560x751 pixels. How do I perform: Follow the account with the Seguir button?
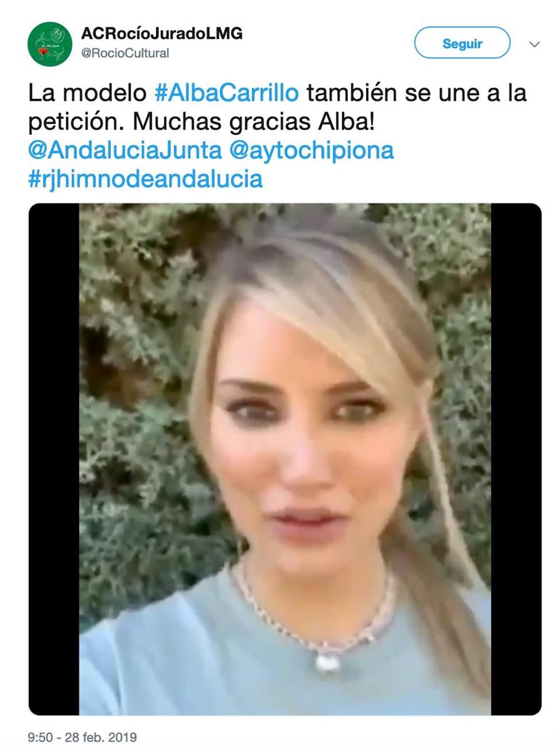pyautogui.click(x=462, y=43)
